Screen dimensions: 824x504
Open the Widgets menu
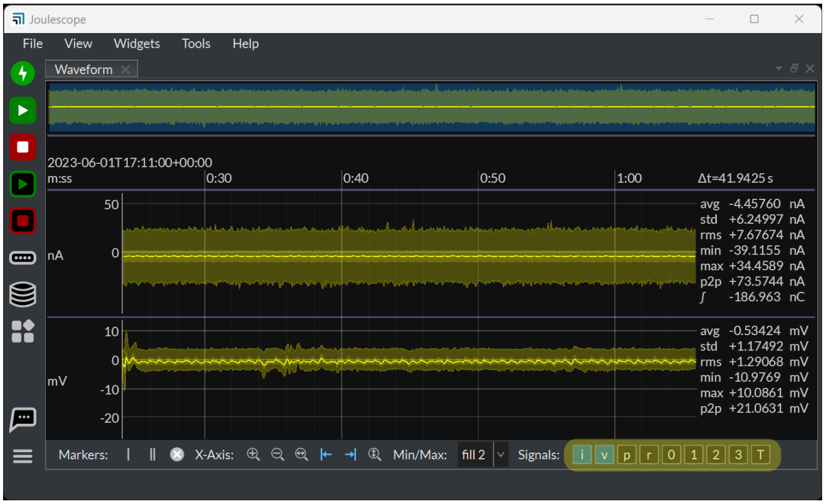(x=137, y=43)
